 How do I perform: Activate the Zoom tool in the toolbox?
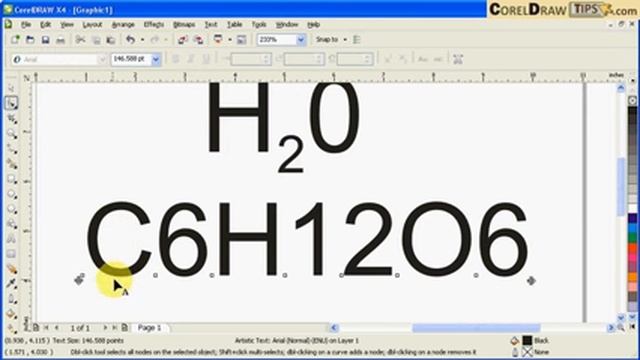(11, 133)
